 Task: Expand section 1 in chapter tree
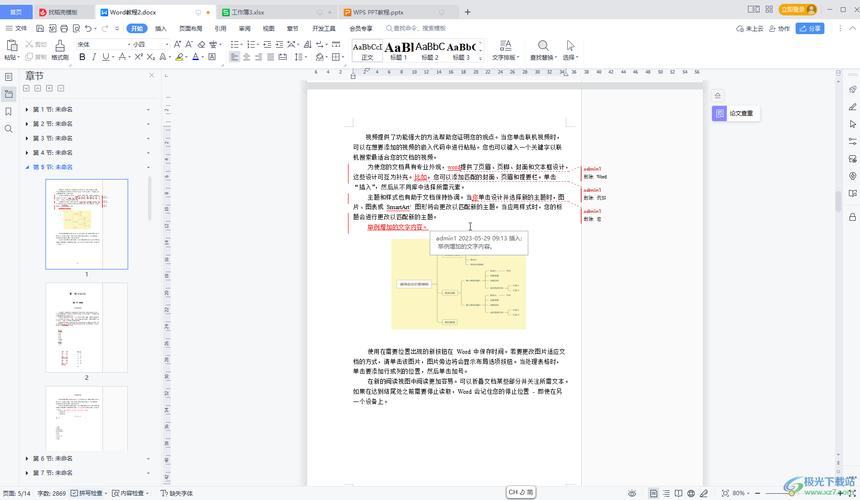pos(27,110)
